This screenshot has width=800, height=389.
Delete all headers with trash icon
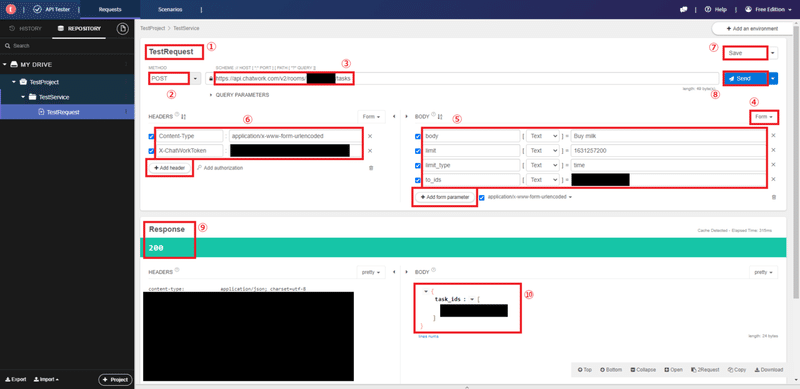tap(371, 167)
